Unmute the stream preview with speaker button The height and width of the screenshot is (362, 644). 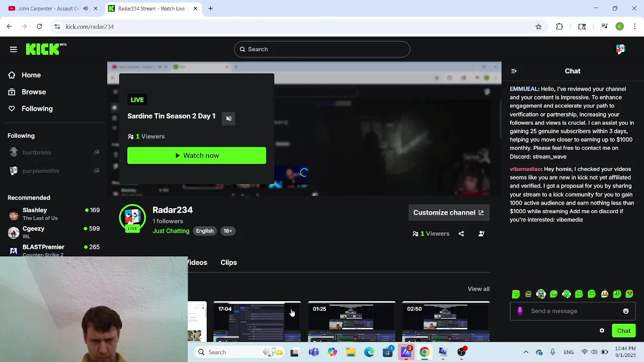coord(228,118)
